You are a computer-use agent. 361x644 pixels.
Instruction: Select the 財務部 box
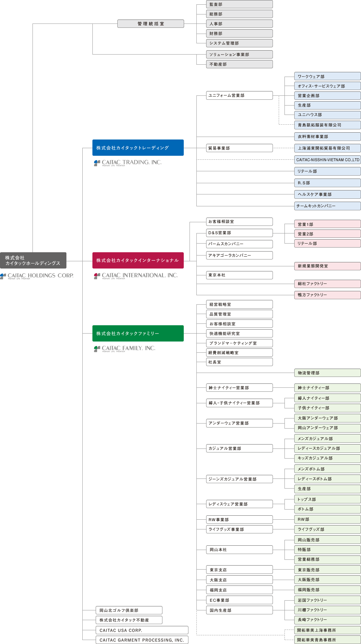[x=239, y=34]
